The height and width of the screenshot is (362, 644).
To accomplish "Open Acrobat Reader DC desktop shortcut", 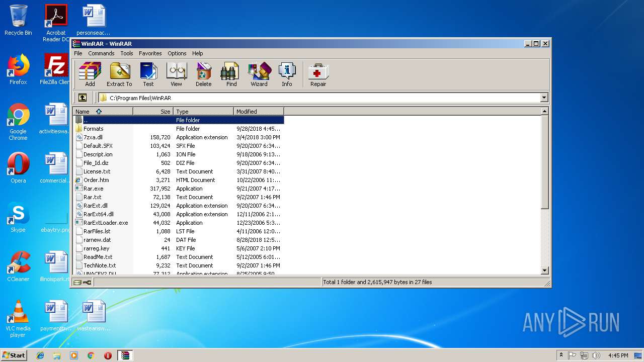I will [x=56, y=23].
